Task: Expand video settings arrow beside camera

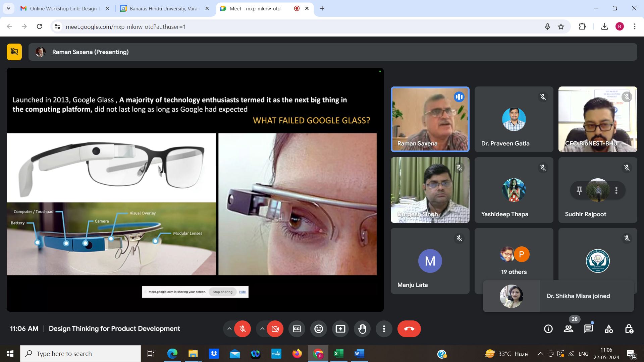Action: (262, 329)
